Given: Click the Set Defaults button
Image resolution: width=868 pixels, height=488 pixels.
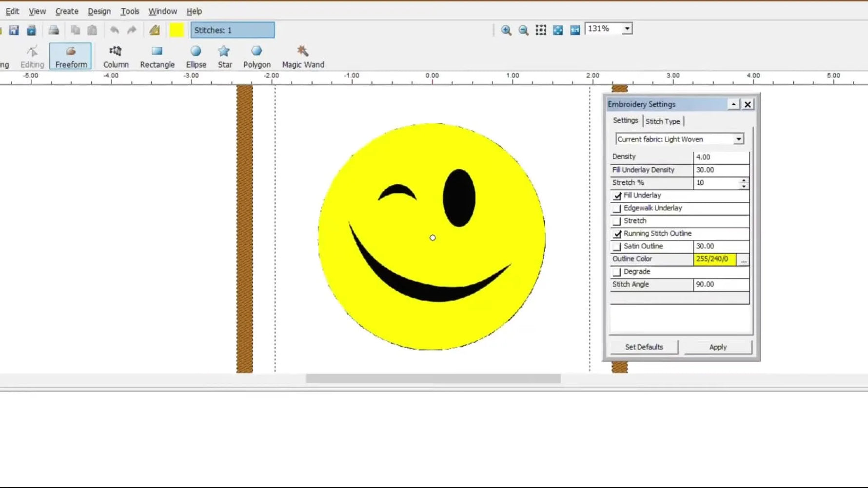Looking at the screenshot, I should click(644, 347).
